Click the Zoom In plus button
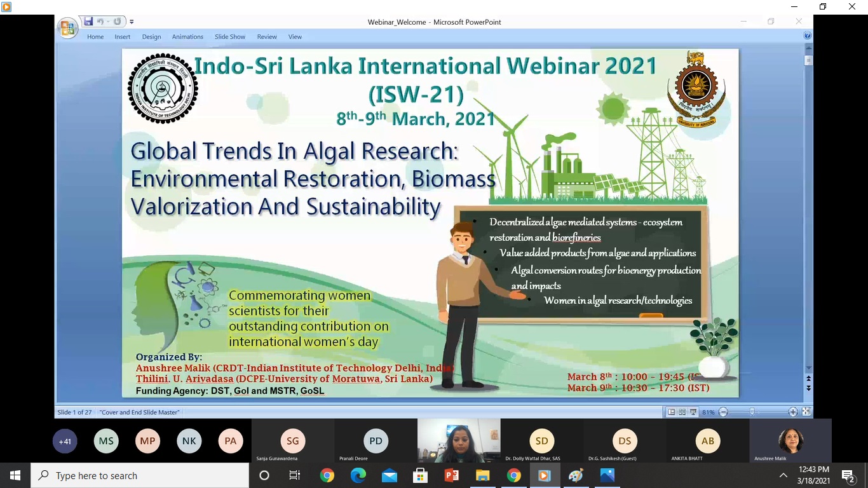868x488 pixels. 793,412
